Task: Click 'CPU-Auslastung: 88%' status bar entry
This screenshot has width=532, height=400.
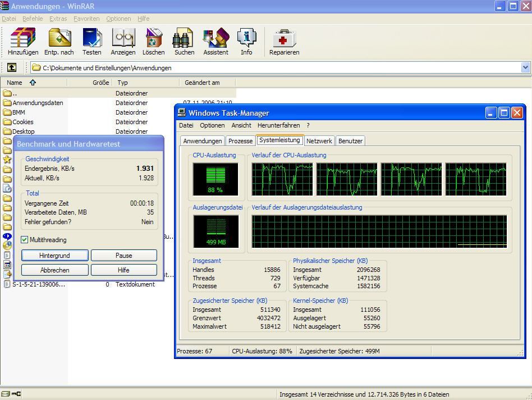Action: pos(262,351)
